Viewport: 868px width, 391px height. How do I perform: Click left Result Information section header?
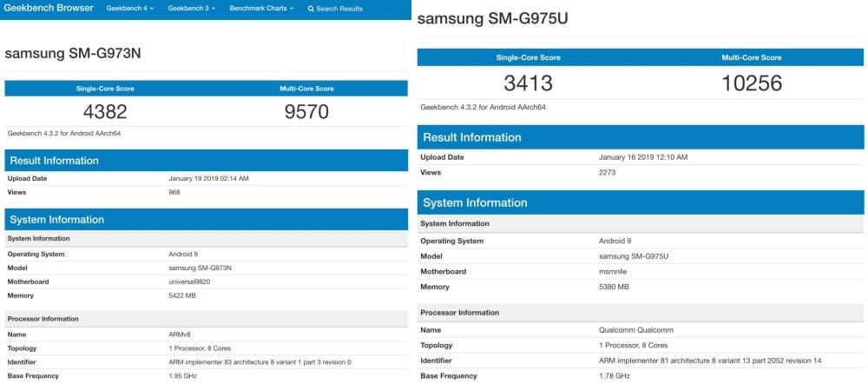click(x=206, y=161)
